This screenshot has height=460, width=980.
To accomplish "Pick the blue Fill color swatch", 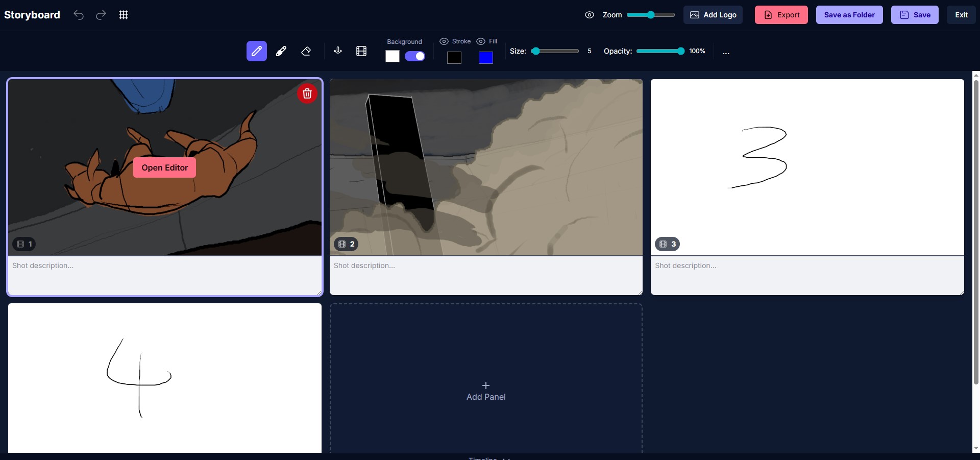I will [x=485, y=58].
